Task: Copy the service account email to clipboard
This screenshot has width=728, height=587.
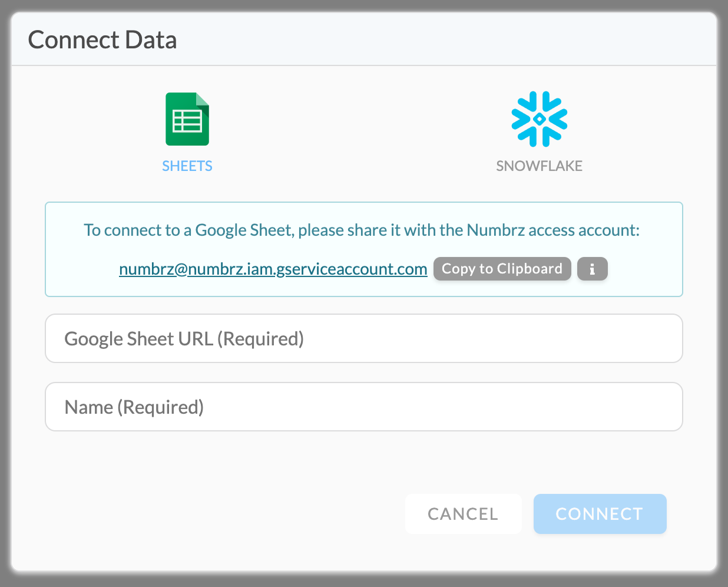Action: click(x=502, y=269)
